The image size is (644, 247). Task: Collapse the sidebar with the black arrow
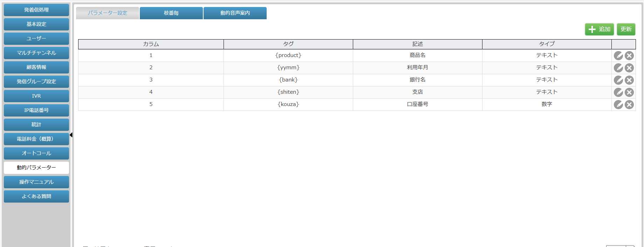[x=71, y=135]
